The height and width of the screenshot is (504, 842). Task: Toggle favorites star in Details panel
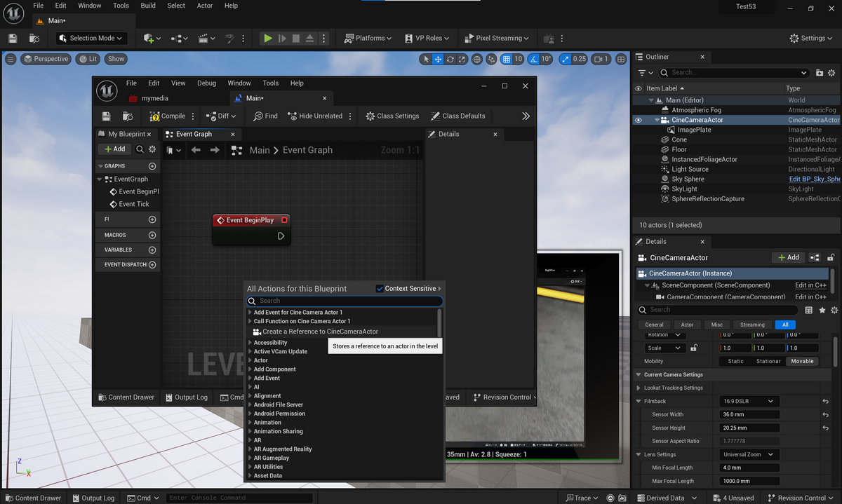(x=822, y=310)
